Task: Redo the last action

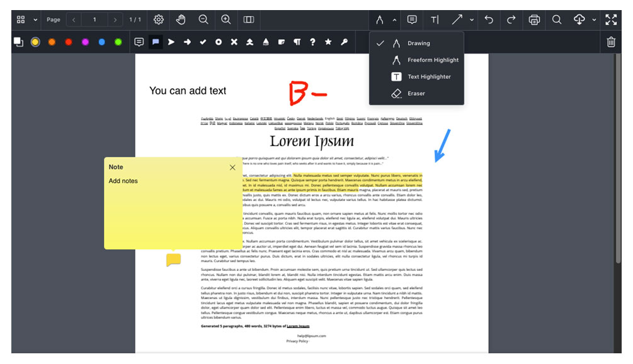Action: click(511, 20)
